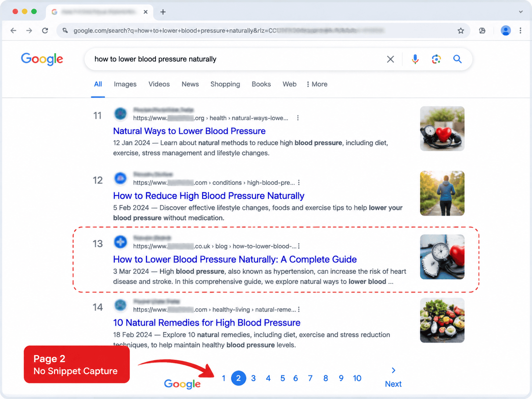The width and height of the screenshot is (532, 399).
Task: Open the blood pressure cuff thumbnail for result 11
Action: (442, 129)
